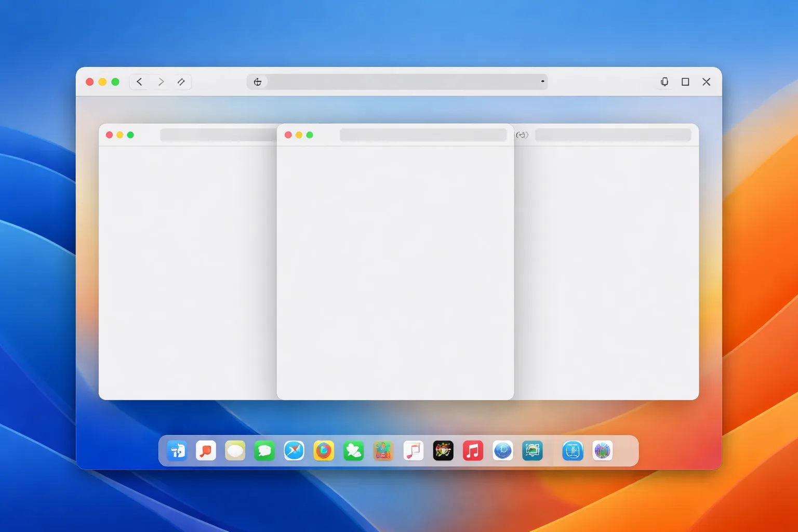Open the green Messages app in dock
Image resolution: width=798 pixels, height=532 pixels.
[x=264, y=451]
